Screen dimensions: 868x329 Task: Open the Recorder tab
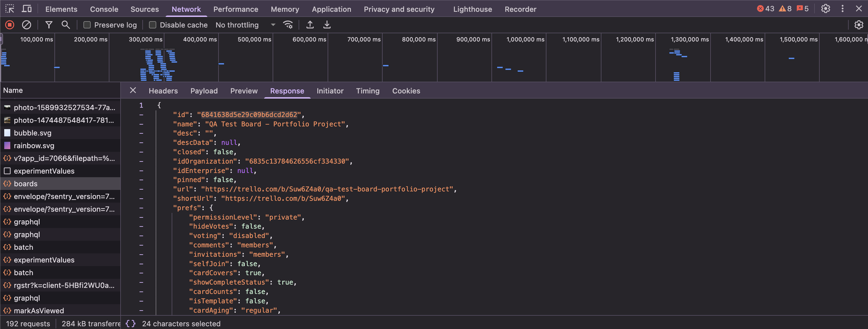[521, 9]
